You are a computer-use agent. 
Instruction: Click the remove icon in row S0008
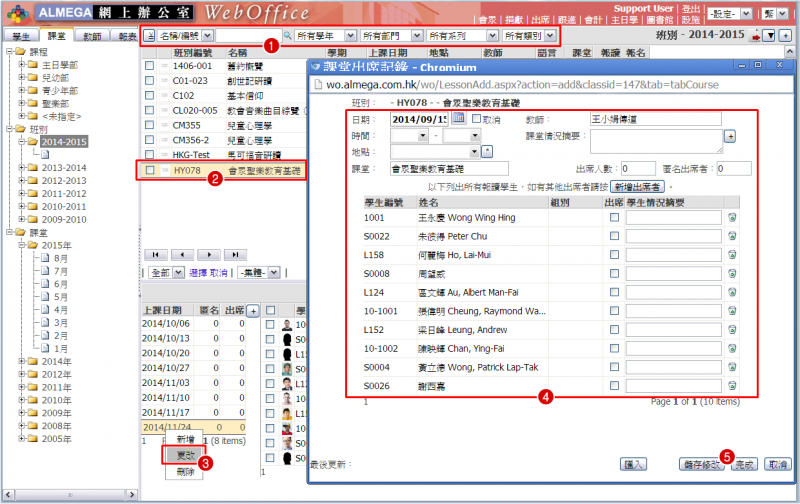(732, 273)
